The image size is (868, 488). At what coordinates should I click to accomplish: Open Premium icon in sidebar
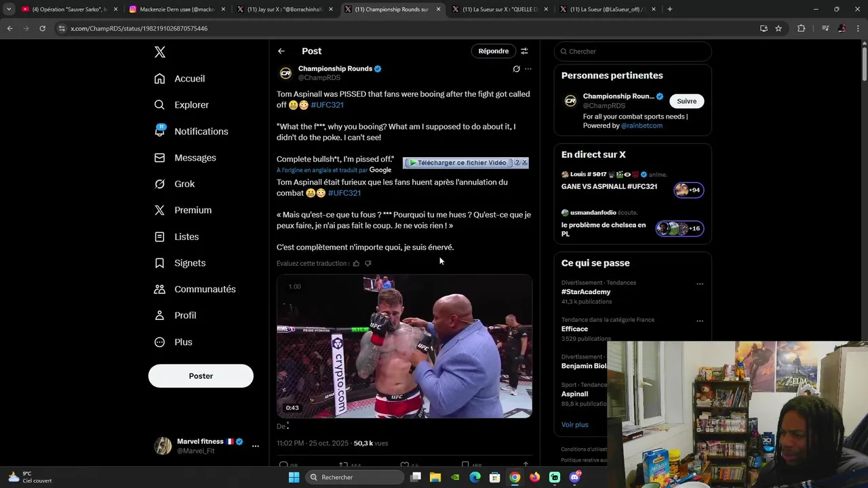tap(159, 210)
